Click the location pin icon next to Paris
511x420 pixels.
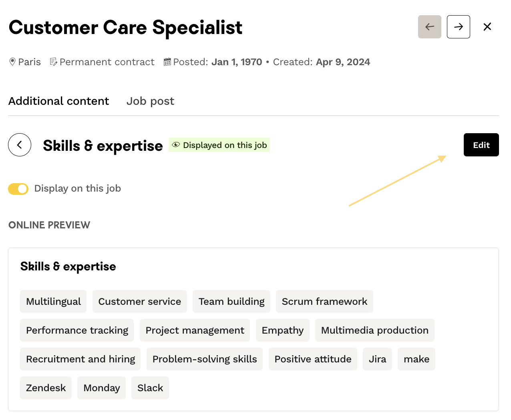[x=12, y=62]
